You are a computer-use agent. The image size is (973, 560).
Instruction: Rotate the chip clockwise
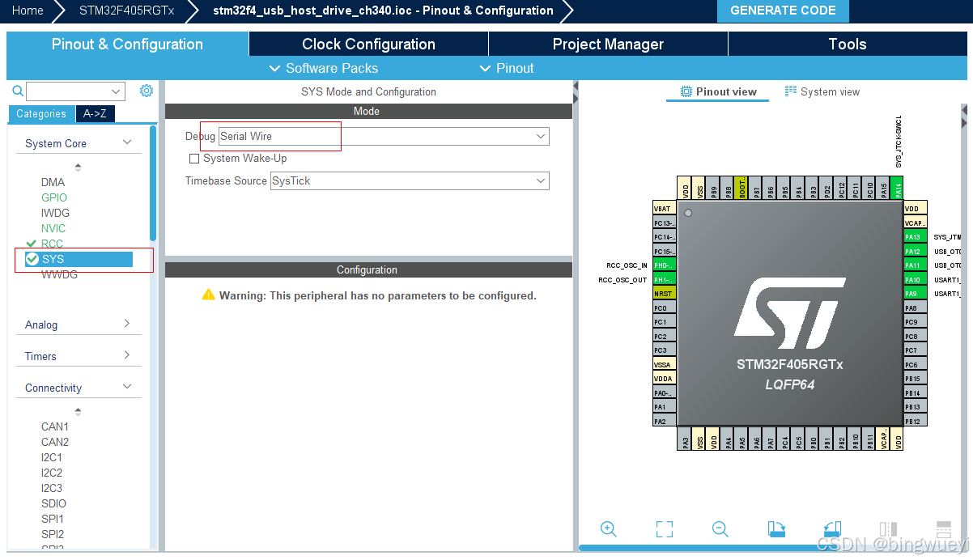coord(776,529)
